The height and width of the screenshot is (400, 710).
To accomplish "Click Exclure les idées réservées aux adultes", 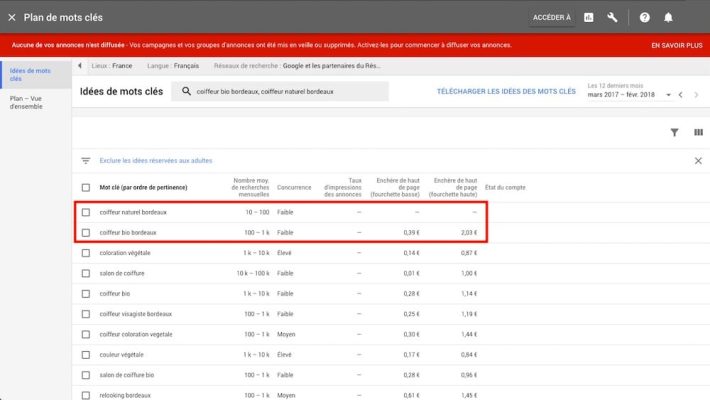I will click(156, 160).
